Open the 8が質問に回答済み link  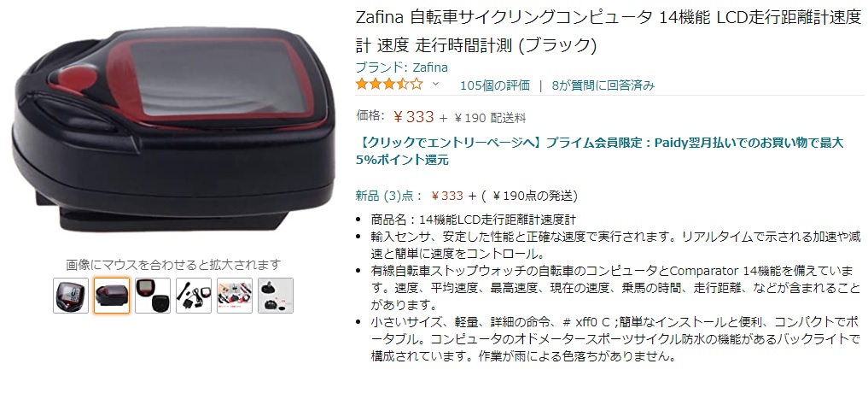click(x=603, y=85)
